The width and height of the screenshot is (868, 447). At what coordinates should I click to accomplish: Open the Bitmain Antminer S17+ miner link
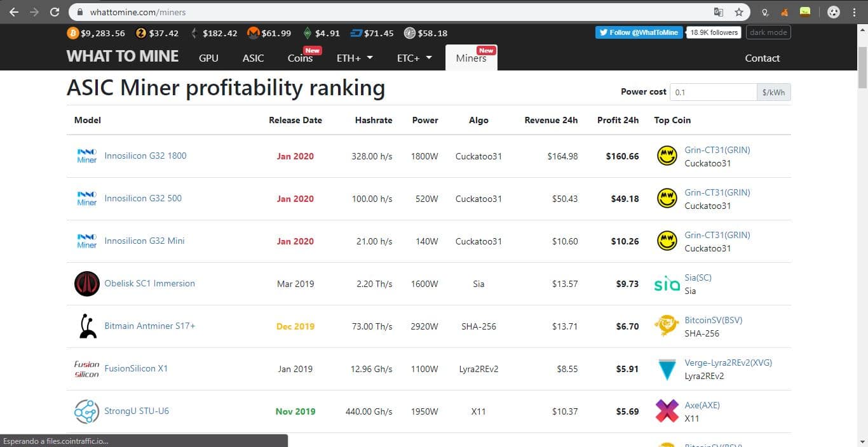pos(150,326)
